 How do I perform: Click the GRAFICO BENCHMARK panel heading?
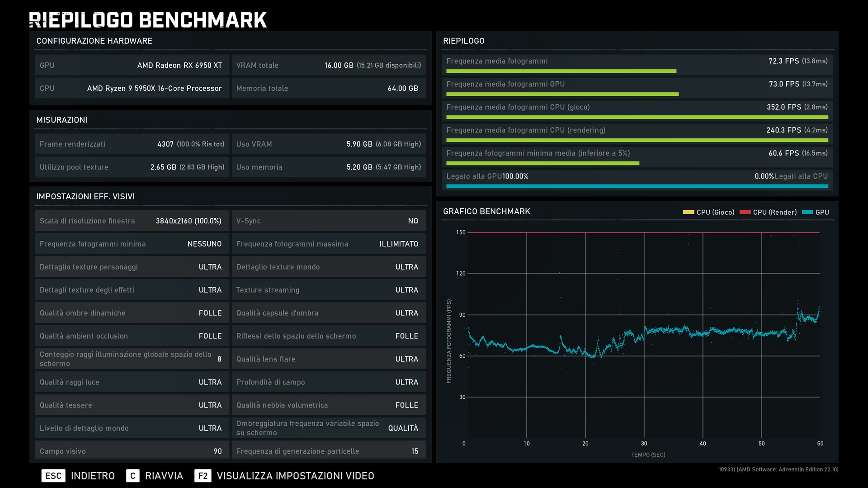point(486,211)
